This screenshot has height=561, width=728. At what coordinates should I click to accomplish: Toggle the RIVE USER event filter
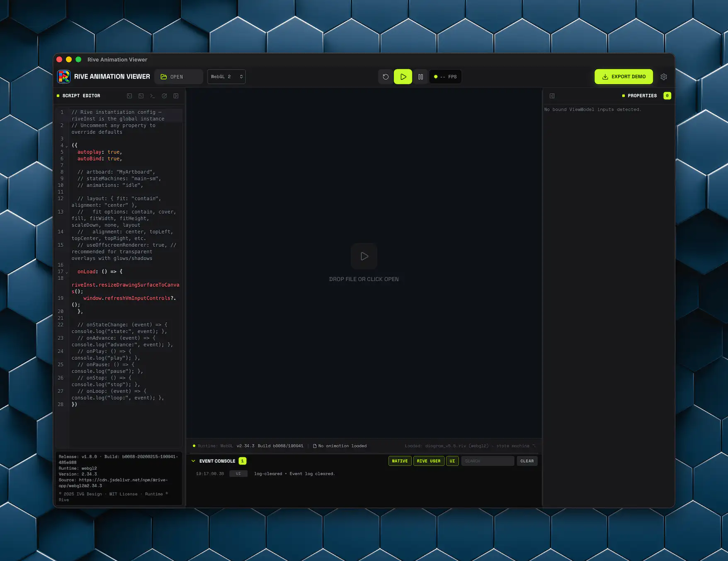tap(429, 461)
